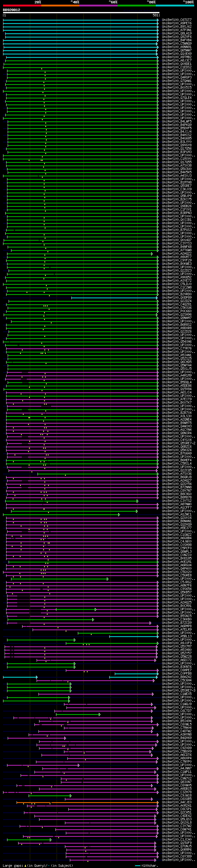Open hit UniRef100_A7P3N1
Viewport: 197px width, 868px height.
click(176, 30)
